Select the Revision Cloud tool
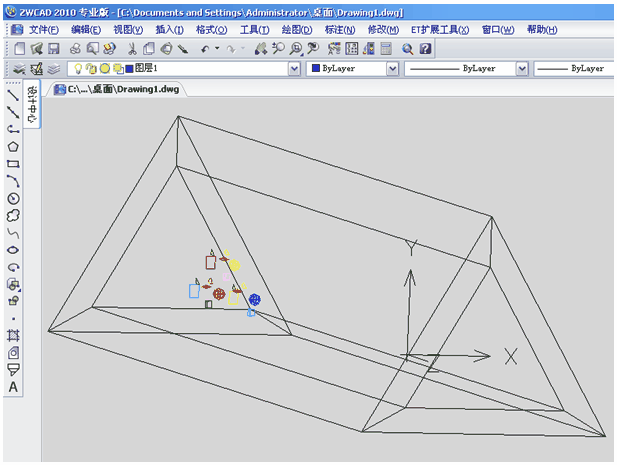617x465 pixels. point(13,215)
